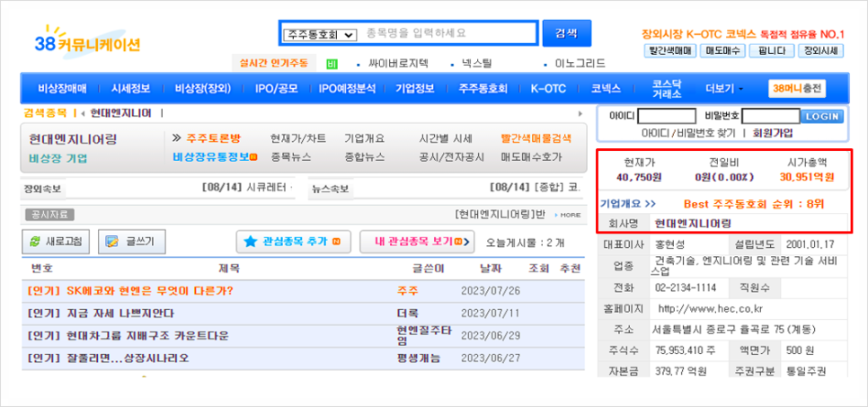Open the 공시/전자공시 link
Viewport: 868px width, 407px height.
[451, 156]
